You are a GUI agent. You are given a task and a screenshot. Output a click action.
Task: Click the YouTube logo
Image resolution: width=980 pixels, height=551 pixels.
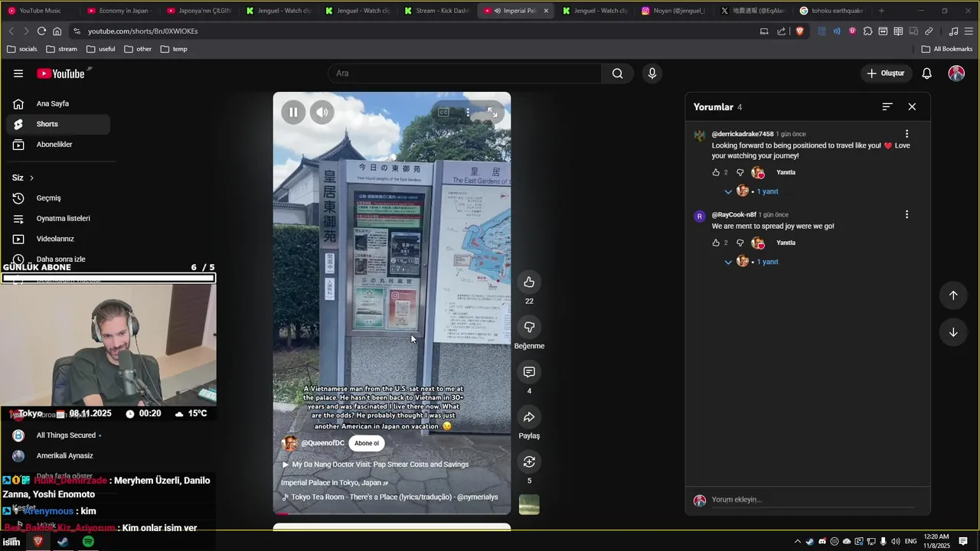(x=61, y=73)
